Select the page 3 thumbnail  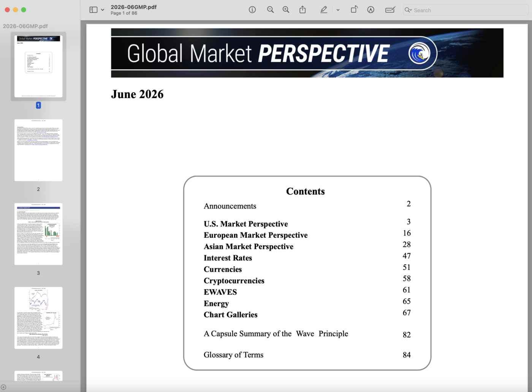pos(38,234)
